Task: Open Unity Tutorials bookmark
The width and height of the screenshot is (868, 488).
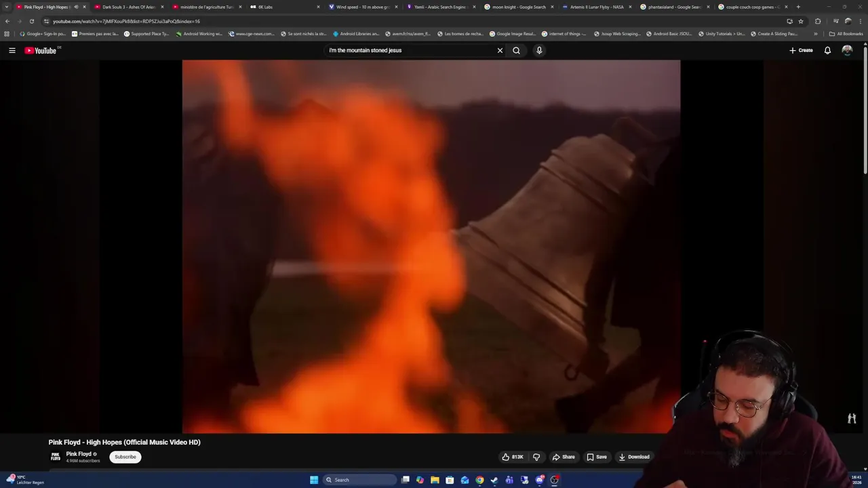Action: click(721, 33)
